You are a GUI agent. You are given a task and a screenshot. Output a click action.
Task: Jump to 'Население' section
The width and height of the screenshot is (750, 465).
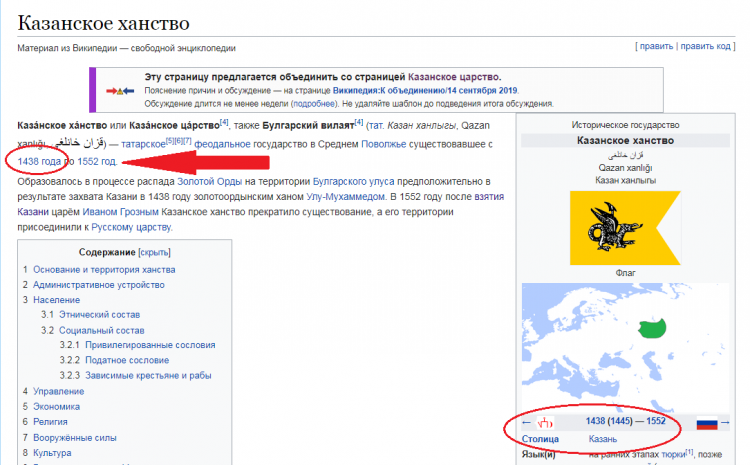tap(56, 300)
